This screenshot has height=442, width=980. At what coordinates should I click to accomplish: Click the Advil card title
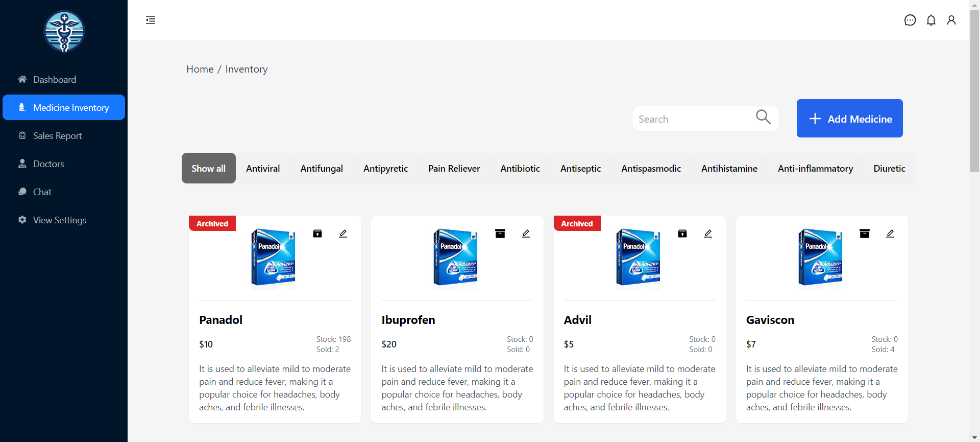point(577,320)
